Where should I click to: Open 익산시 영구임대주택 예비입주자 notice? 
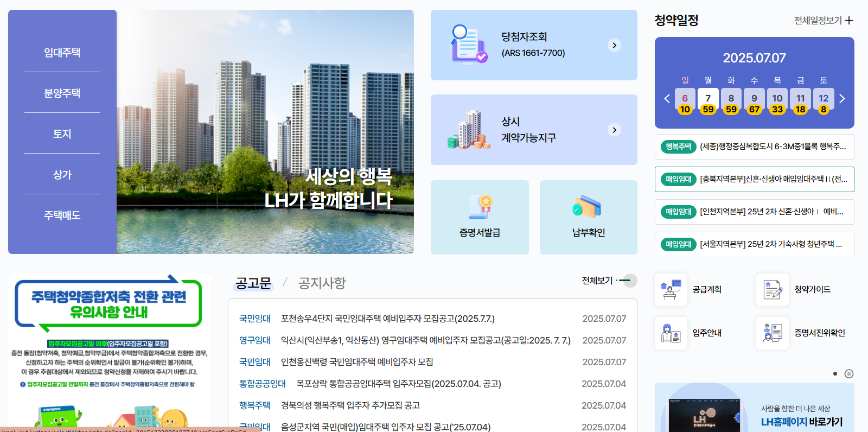pos(425,340)
